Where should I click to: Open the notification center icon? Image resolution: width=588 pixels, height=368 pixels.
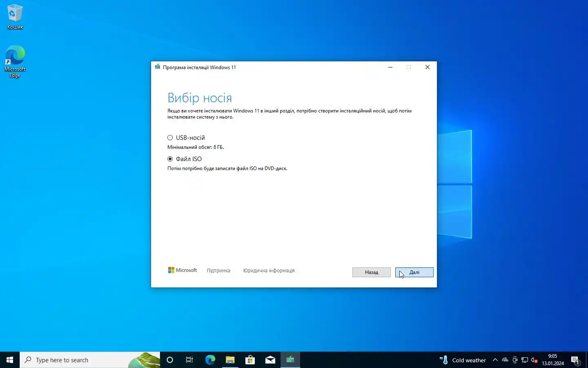(575, 360)
